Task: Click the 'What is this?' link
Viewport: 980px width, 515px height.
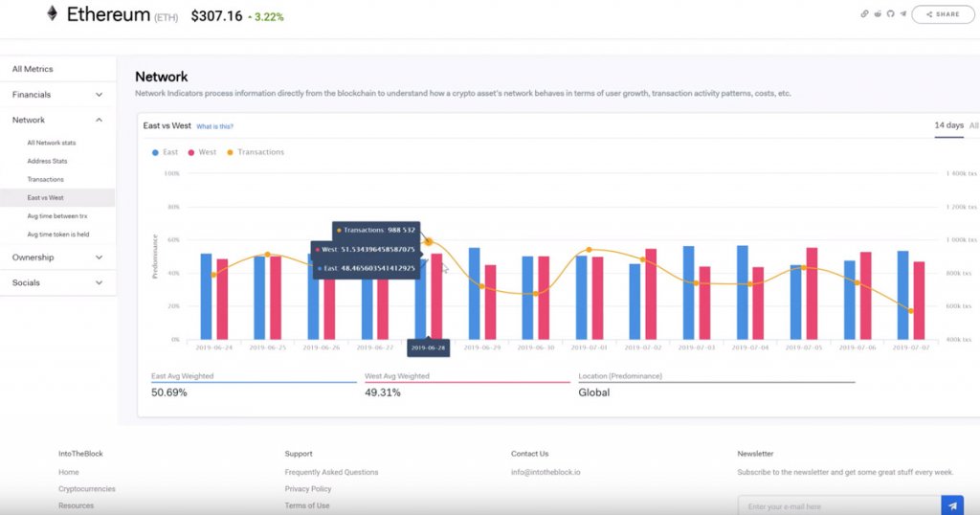Action: click(214, 126)
